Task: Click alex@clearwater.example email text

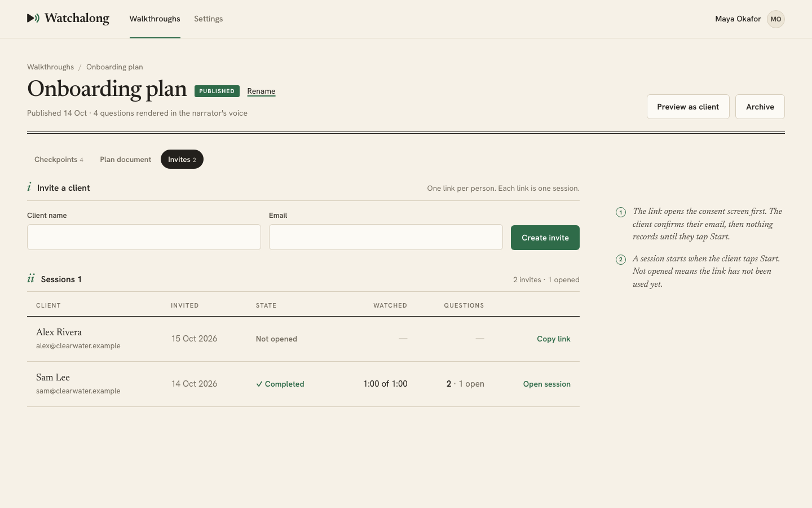Action: [x=78, y=345]
